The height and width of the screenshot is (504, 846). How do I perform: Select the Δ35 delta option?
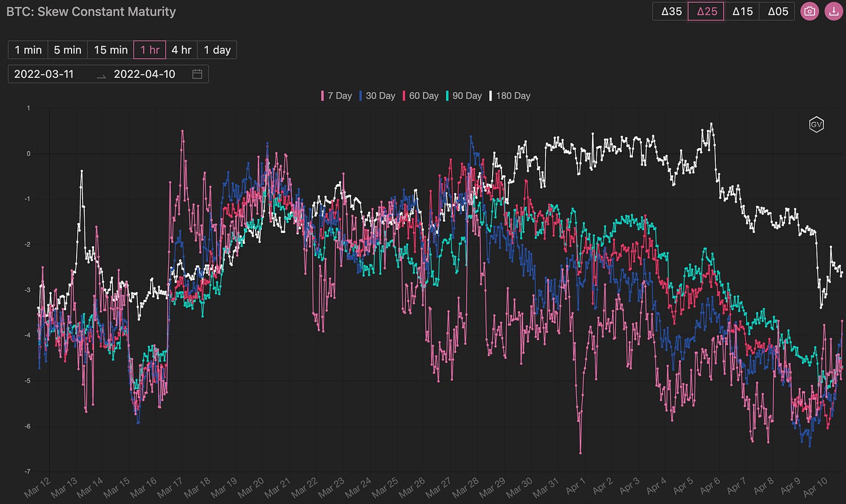[x=671, y=11]
